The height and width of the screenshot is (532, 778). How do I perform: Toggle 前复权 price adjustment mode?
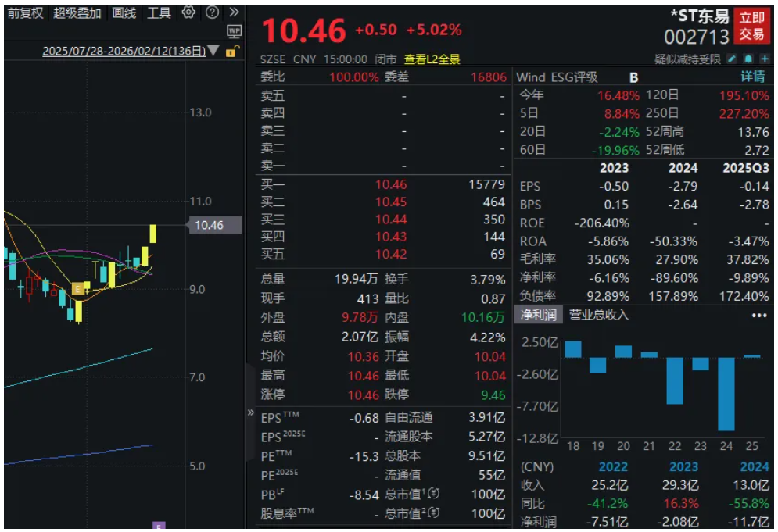(26, 12)
